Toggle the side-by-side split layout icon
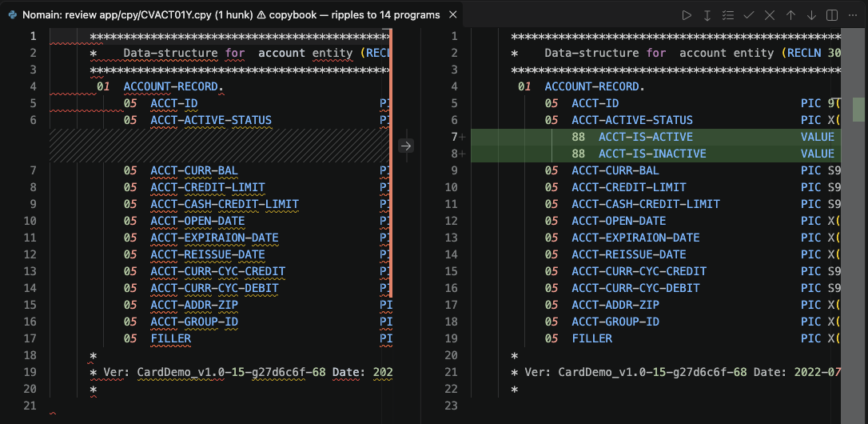 (x=832, y=15)
